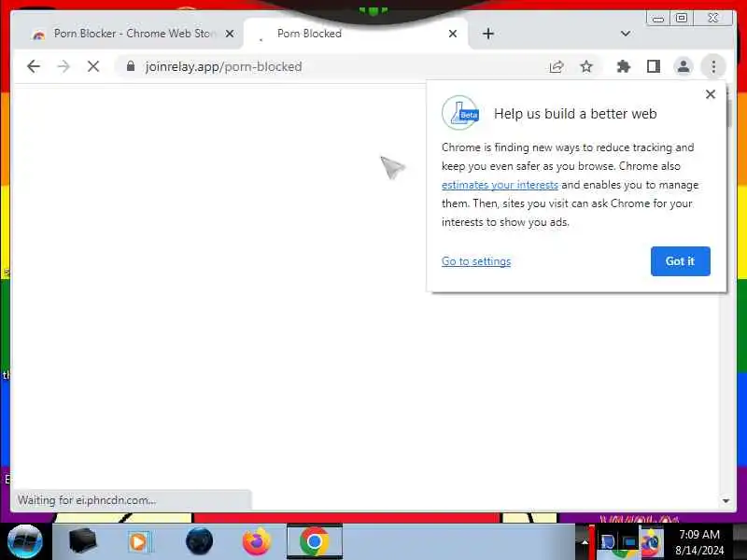Go back to the previous page
Viewport: 747px width, 560px height.
(34, 66)
